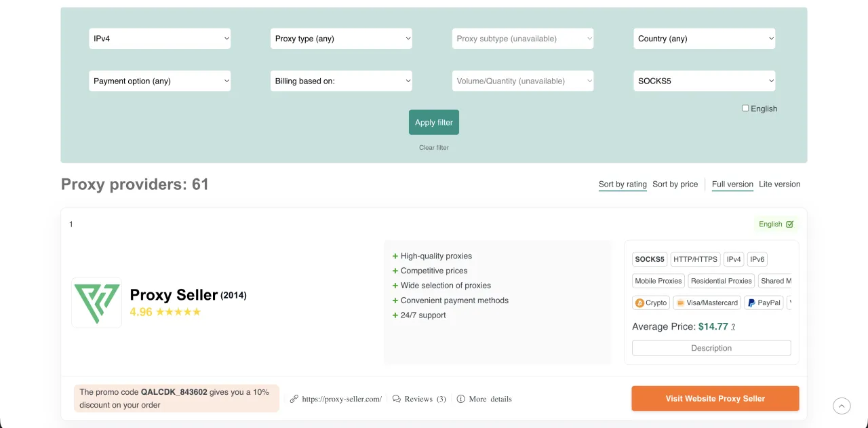Click the Convenient payment methods line
Viewport: 868px width, 428px height.
(454, 300)
